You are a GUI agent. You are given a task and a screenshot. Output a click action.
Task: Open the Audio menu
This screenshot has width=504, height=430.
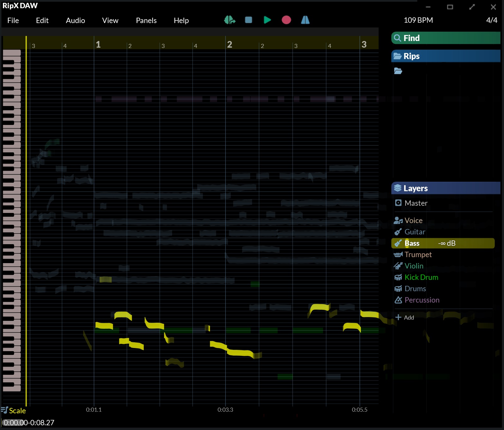pyautogui.click(x=75, y=21)
